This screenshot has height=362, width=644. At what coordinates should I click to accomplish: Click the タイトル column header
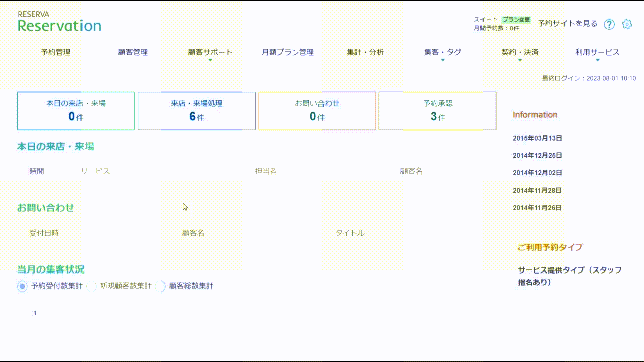coord(350,233)
